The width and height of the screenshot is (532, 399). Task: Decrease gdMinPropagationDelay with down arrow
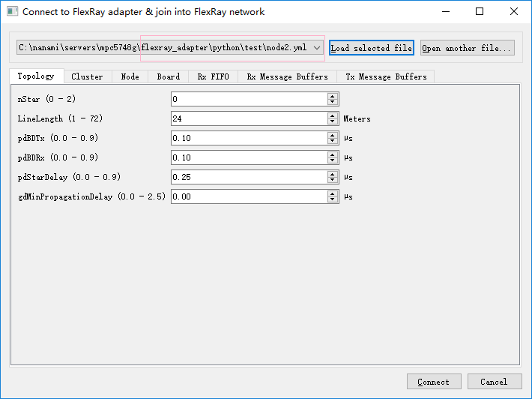333,199
